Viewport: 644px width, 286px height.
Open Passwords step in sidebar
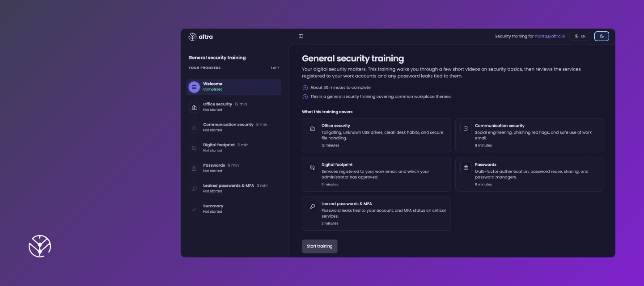click(x=234, y=168)
